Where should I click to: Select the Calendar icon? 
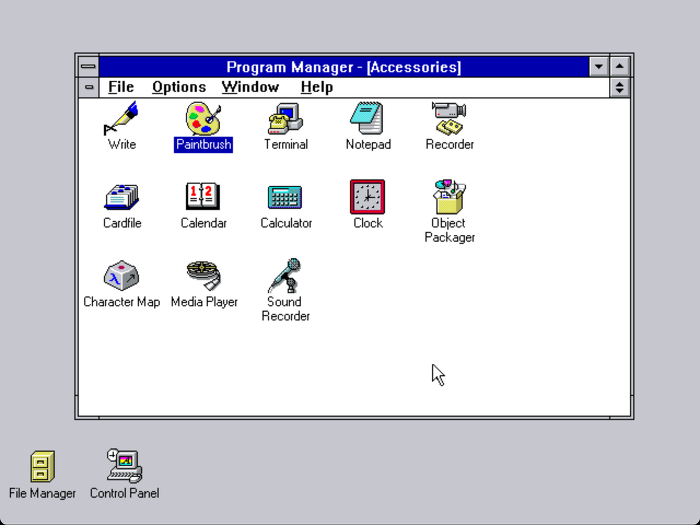pos(203,196)
